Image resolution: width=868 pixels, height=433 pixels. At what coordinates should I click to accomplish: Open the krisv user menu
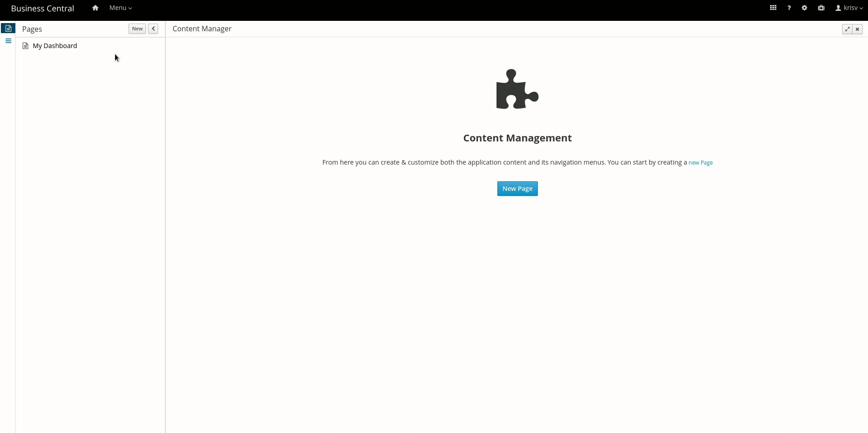(849, 8)
